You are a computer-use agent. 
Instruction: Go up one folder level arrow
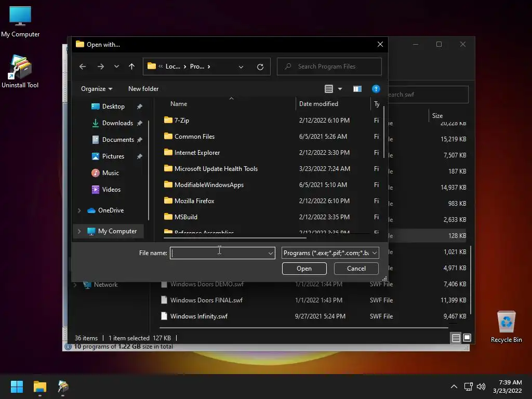pyautogui.click(x=131, y=66)
